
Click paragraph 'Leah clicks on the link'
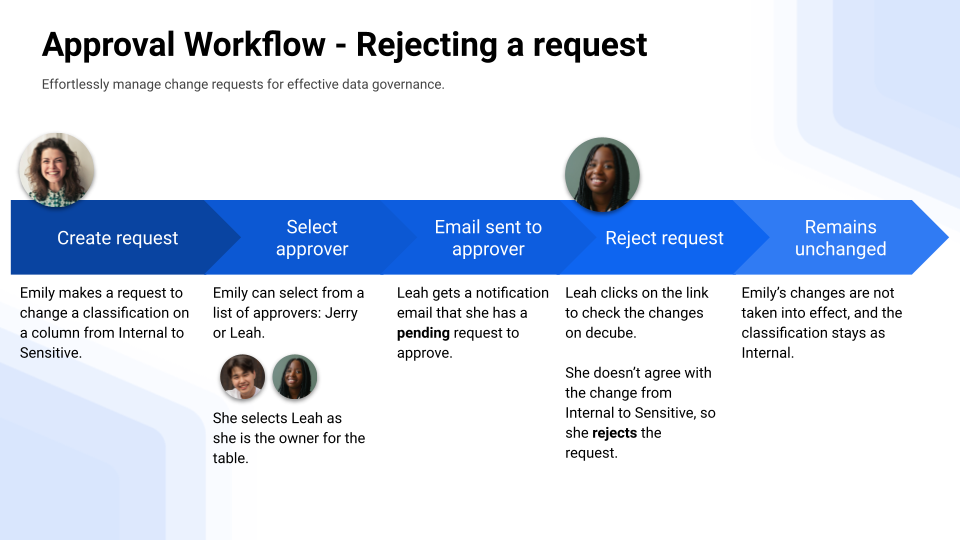(636, 312)
